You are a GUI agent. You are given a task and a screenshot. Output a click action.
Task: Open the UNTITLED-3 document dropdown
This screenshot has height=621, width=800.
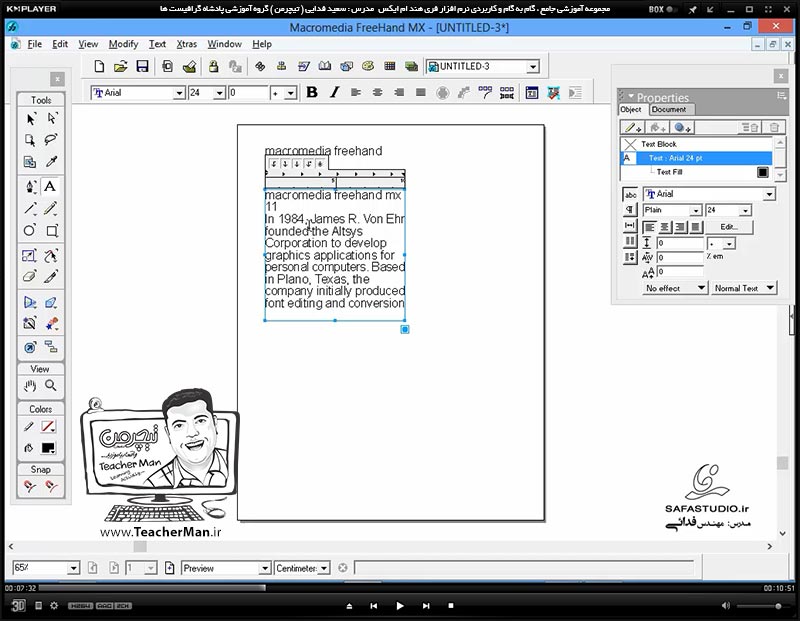pos(533,67)
